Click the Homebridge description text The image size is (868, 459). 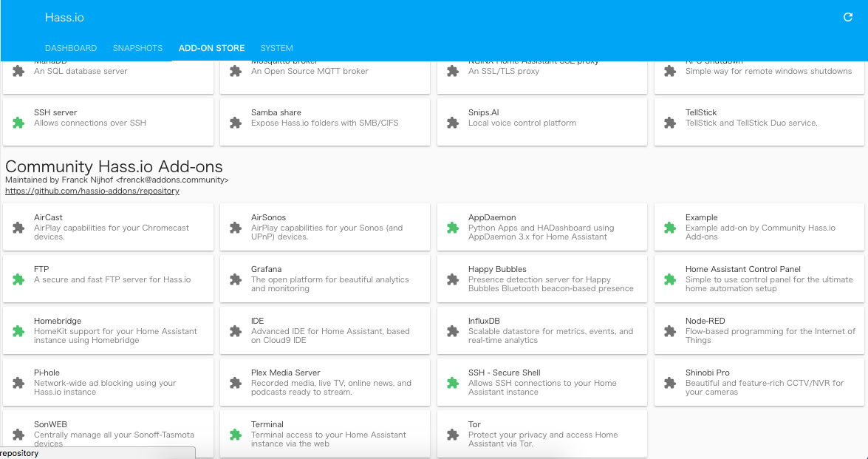tap(115, 336)
